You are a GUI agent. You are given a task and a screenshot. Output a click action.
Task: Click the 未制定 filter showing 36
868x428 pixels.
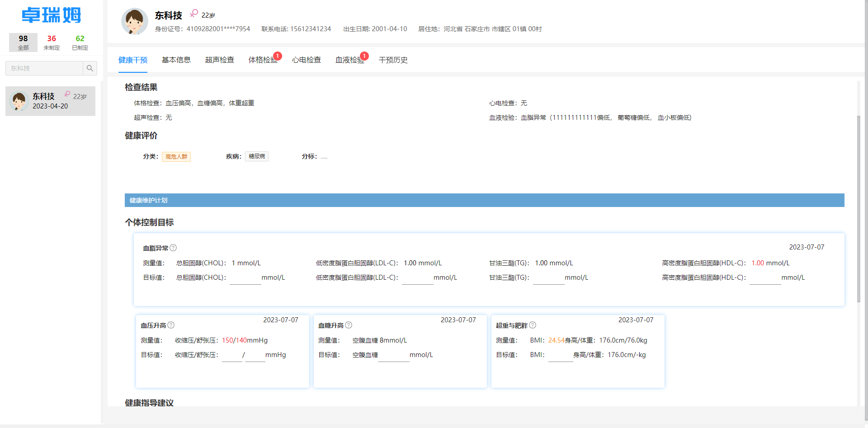point(52,42)
